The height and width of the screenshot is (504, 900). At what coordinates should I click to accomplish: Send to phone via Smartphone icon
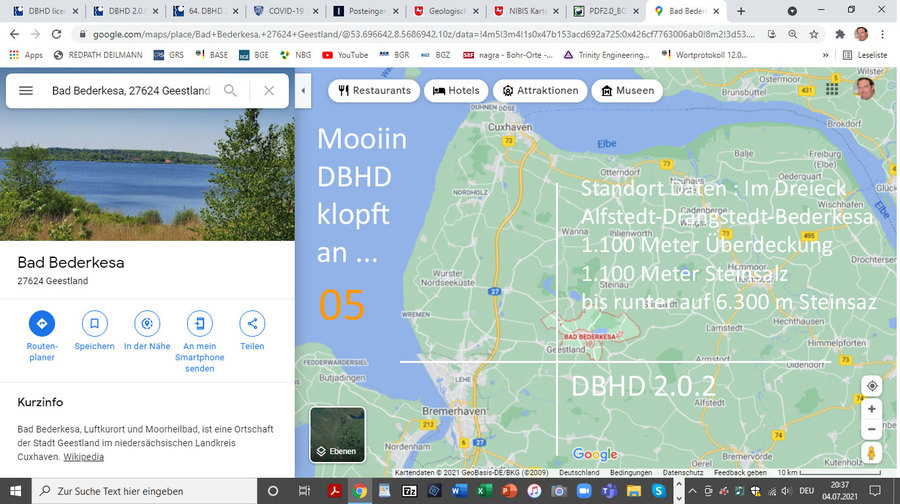[200, 323]
